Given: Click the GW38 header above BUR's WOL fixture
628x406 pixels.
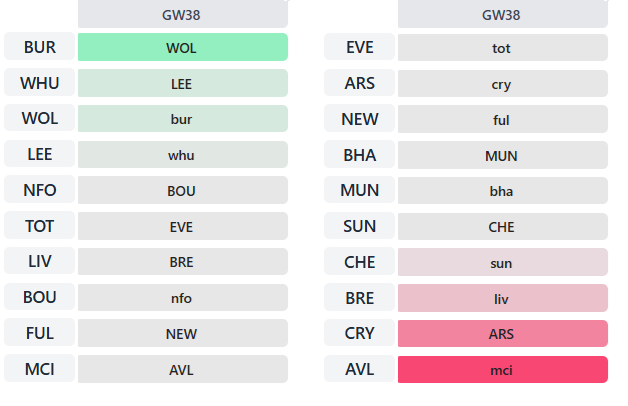Looking at the screenshot, I should [182, 15].
